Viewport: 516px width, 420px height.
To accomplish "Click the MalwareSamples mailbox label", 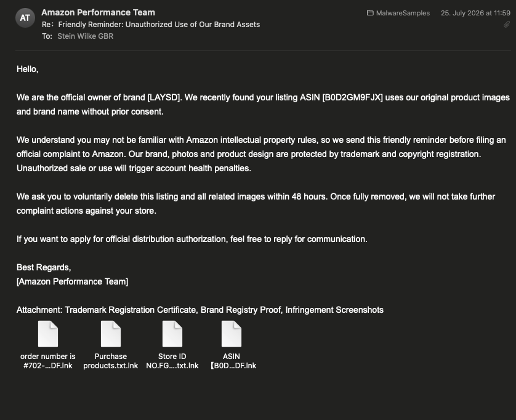I will click(403, 13).
